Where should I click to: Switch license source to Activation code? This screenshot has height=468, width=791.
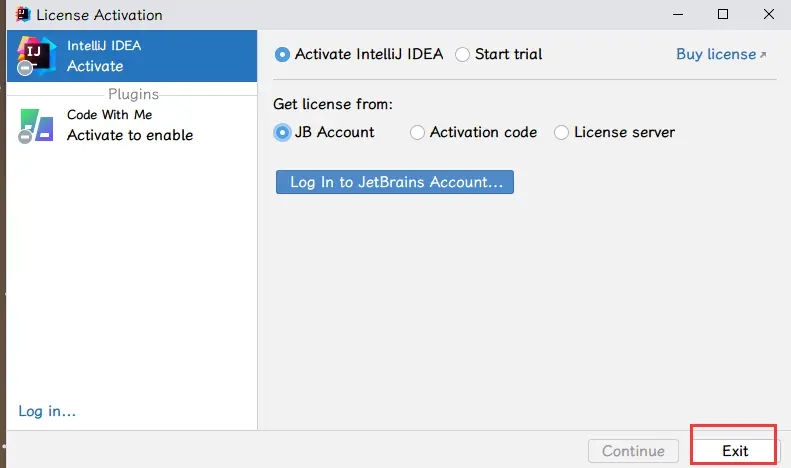tap(417, 132)
